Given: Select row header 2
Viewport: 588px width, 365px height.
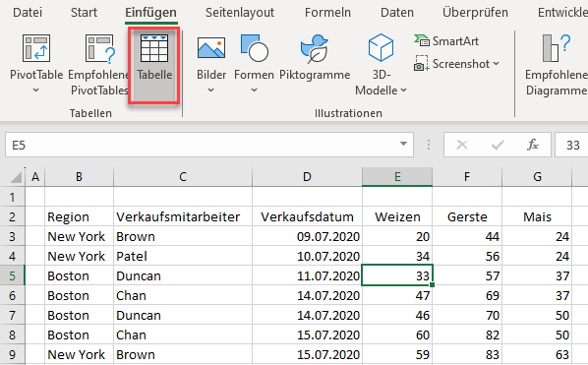Looking at the screenshot, I should pyautogui.click(x=13, y=216).
